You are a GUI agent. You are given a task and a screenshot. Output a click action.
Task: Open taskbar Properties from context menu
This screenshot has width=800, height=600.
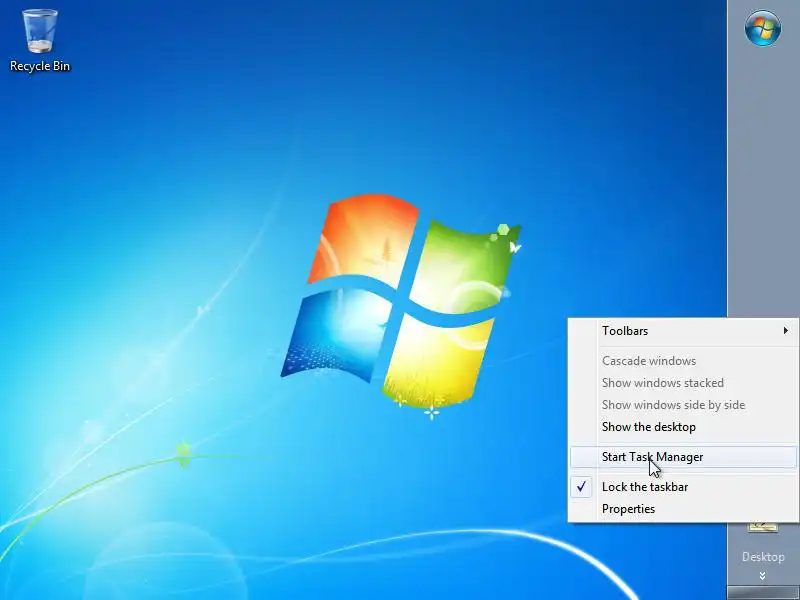point(683,509)
